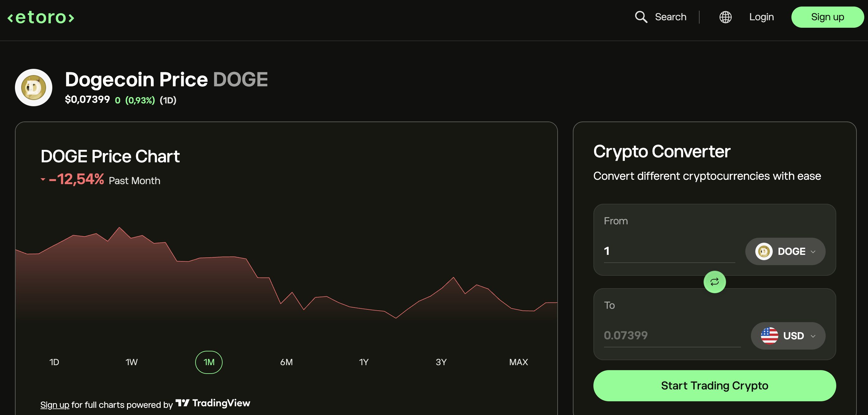Open language selector globe icon
The width and height of the screenshot is (868, 415).
725,17
